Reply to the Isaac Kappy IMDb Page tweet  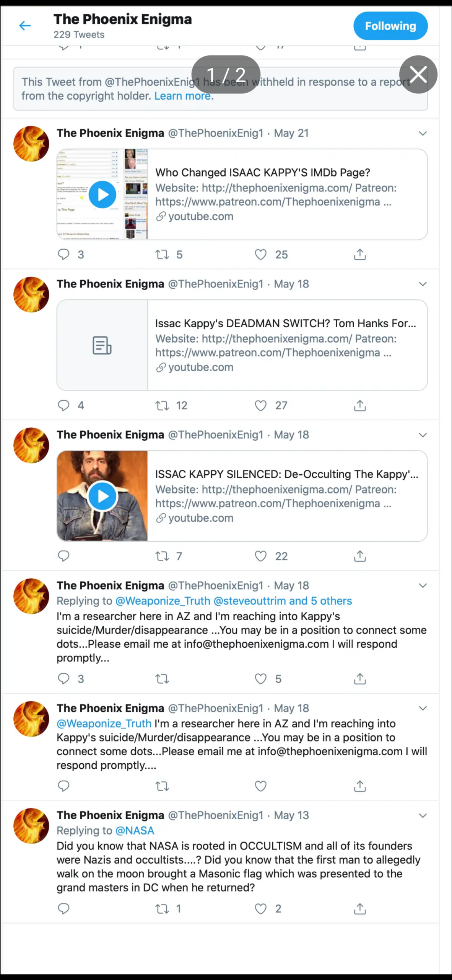pyautogui.click(x=63, y=255)
